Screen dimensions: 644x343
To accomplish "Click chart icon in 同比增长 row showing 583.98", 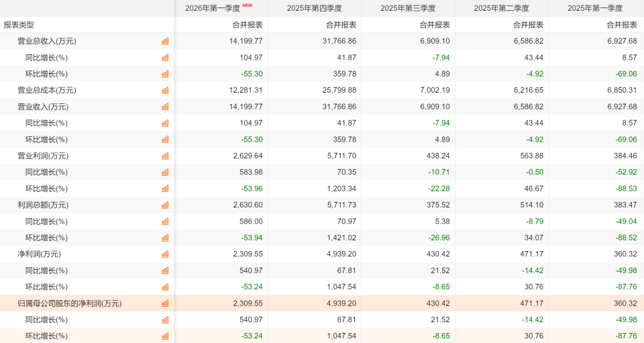I will click(x=165, y=172).
